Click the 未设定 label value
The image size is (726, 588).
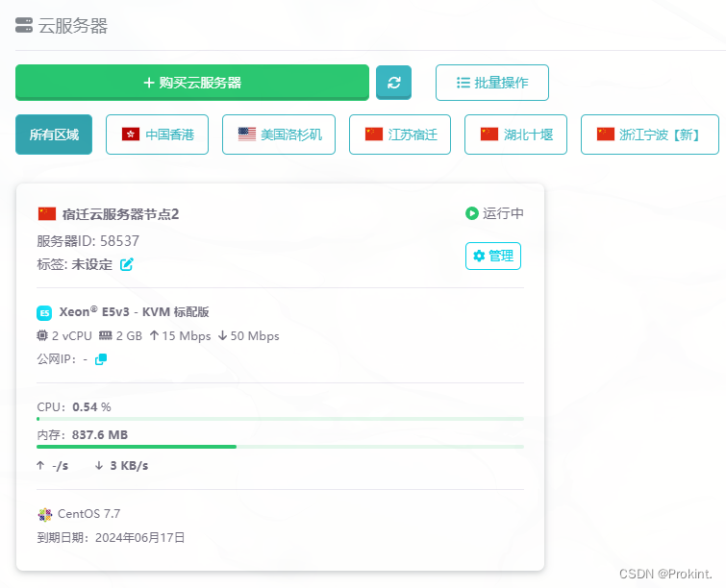[91, 264]
